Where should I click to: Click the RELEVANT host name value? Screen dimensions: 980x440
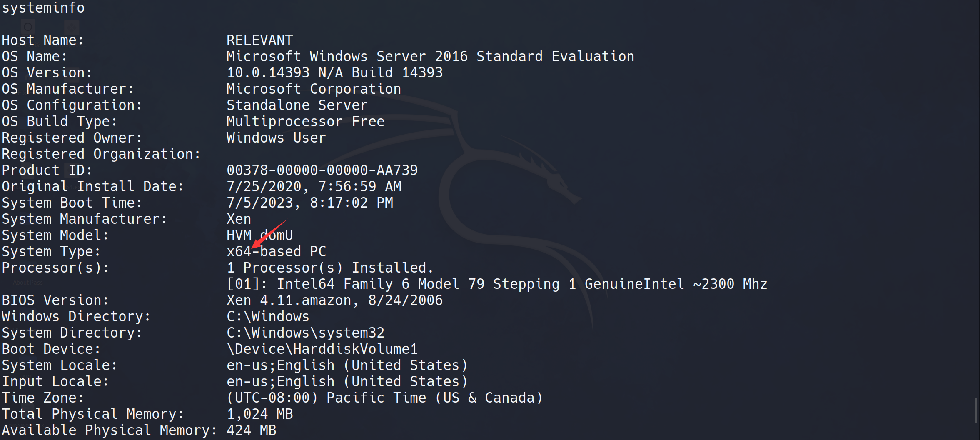pos(259,40)
